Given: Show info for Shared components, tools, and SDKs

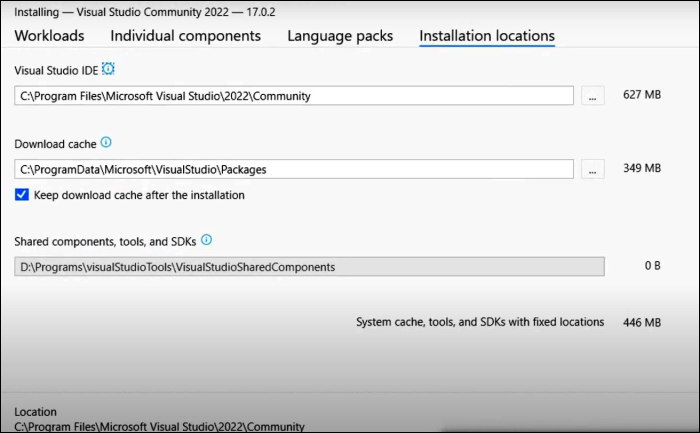Looking at the screenshot, I should pyautogui.click(x=207, y=240).
